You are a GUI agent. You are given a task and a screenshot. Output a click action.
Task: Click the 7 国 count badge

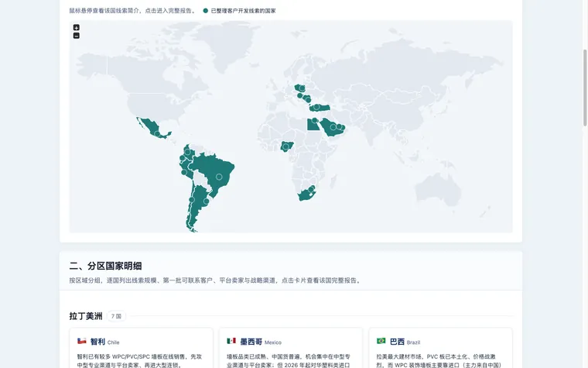pyautogui.click(x=116, y=316)
